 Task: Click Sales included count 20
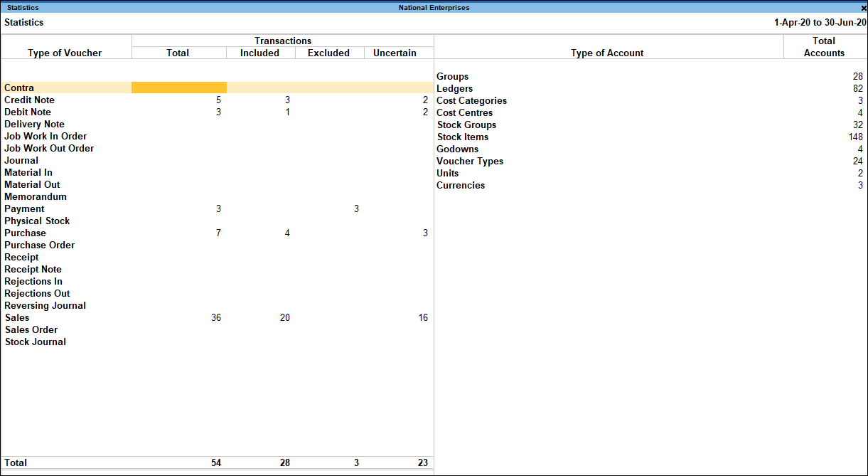[284, 318]
